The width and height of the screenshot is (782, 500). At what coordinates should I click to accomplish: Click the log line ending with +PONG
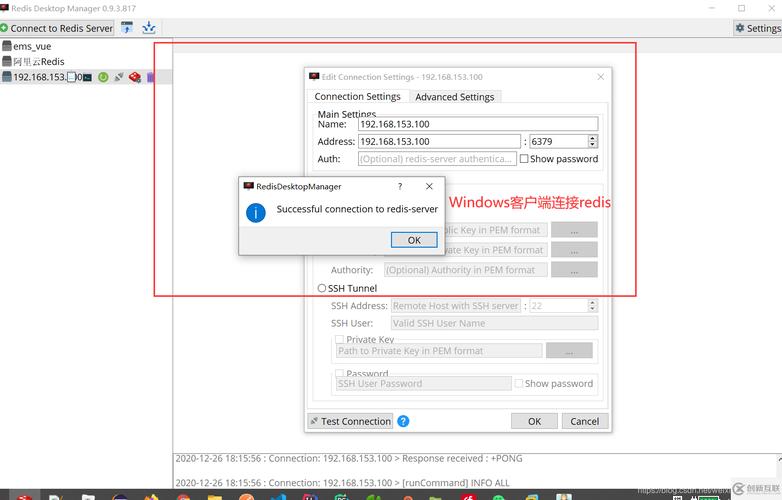pos(349,458)
